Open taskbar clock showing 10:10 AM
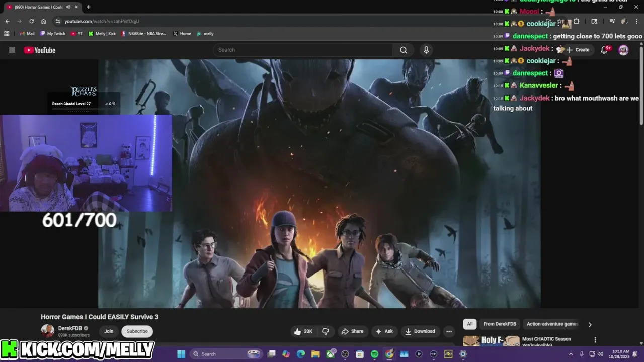 point(619,354)
